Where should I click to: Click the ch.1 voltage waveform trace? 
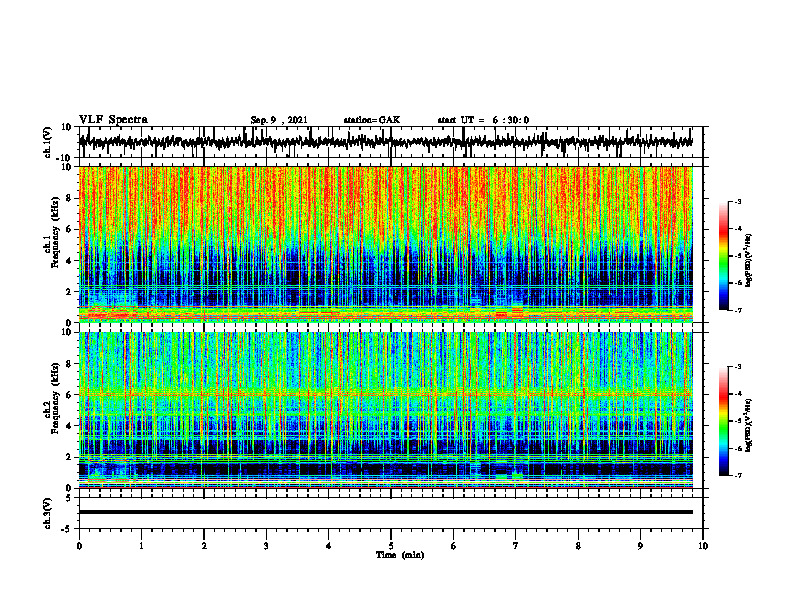coord(386,142)
